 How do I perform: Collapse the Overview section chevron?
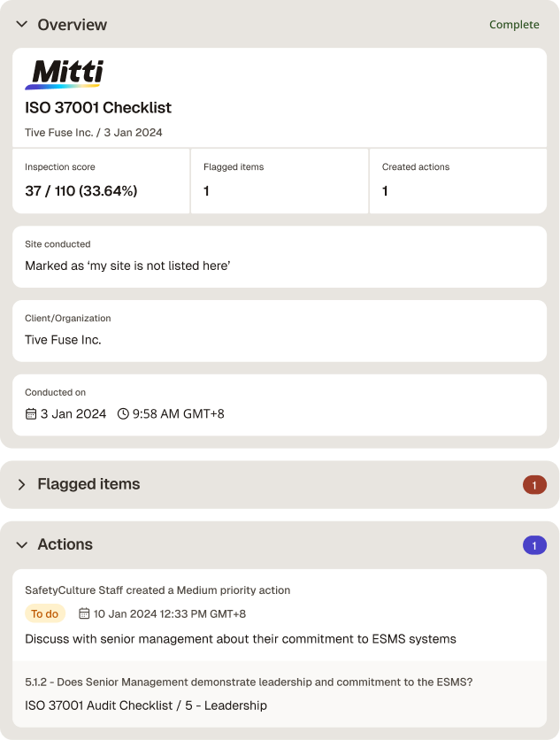[22, 24]
